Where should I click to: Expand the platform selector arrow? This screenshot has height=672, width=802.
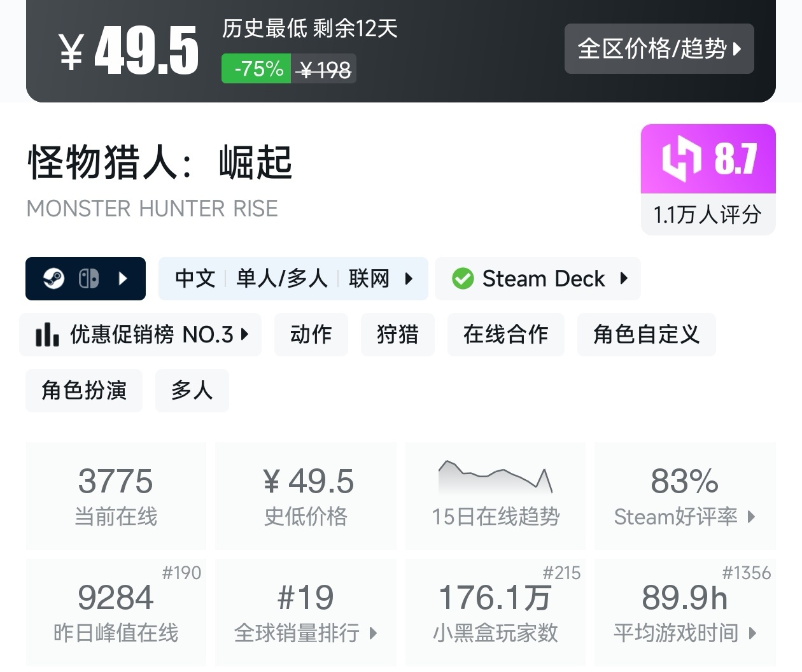pos(123,279)
